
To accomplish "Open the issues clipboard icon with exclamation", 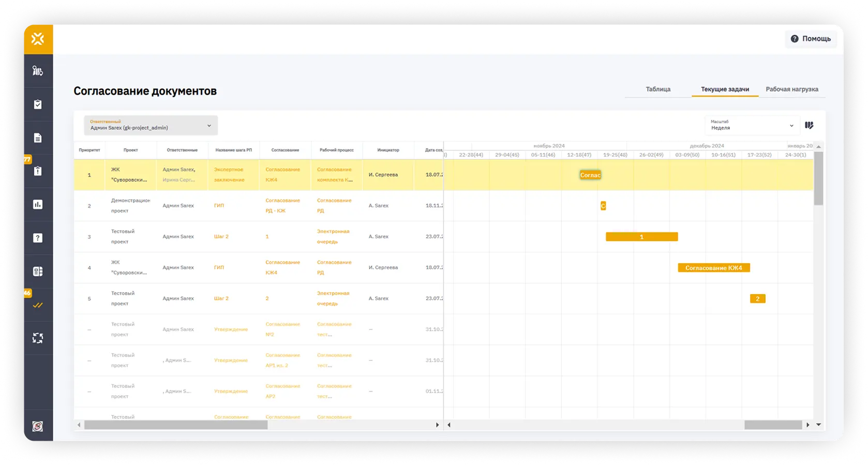I will (x=38, y=171).
